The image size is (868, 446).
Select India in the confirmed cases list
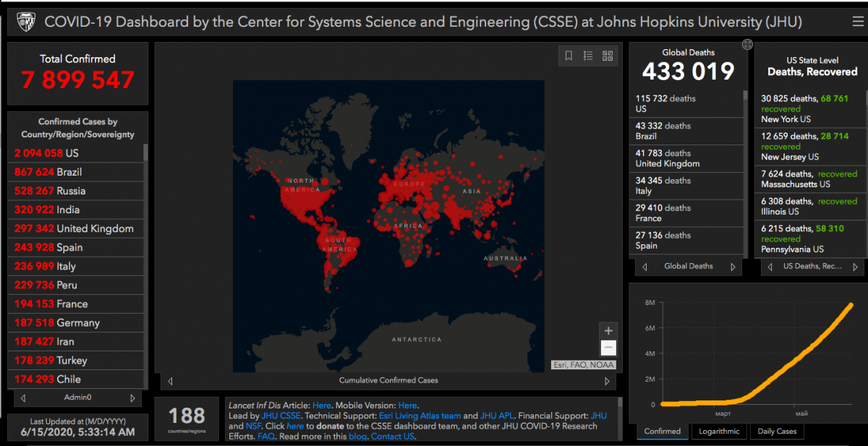tap(76, 210)
